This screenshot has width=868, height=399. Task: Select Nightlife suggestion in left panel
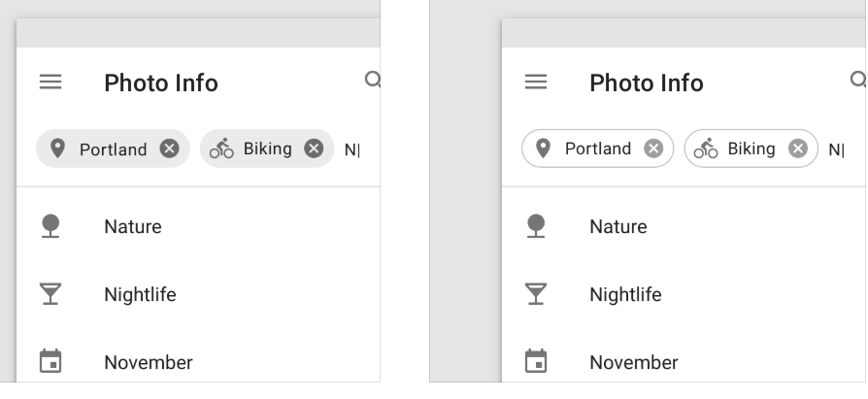(x=198, y=294)
